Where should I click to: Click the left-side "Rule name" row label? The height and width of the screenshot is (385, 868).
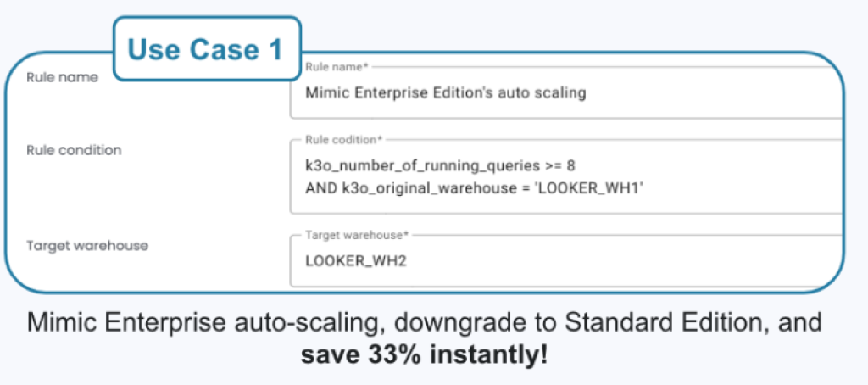tap(62, 77)
